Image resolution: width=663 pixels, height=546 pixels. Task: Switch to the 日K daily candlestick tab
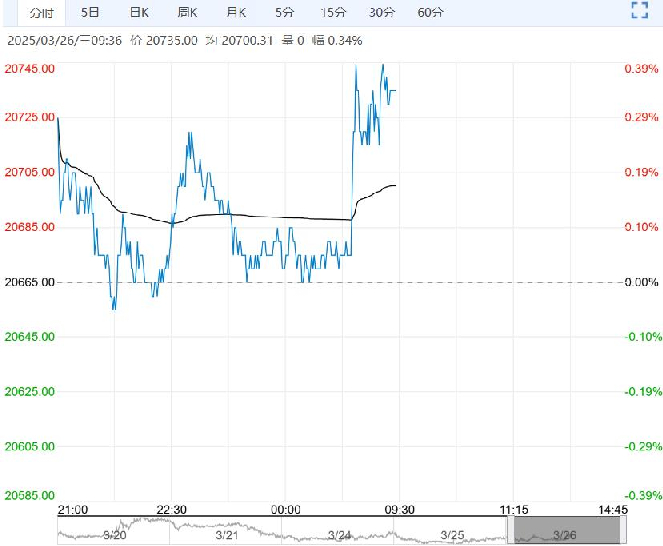pyautogui.click(x=139, y=12)
